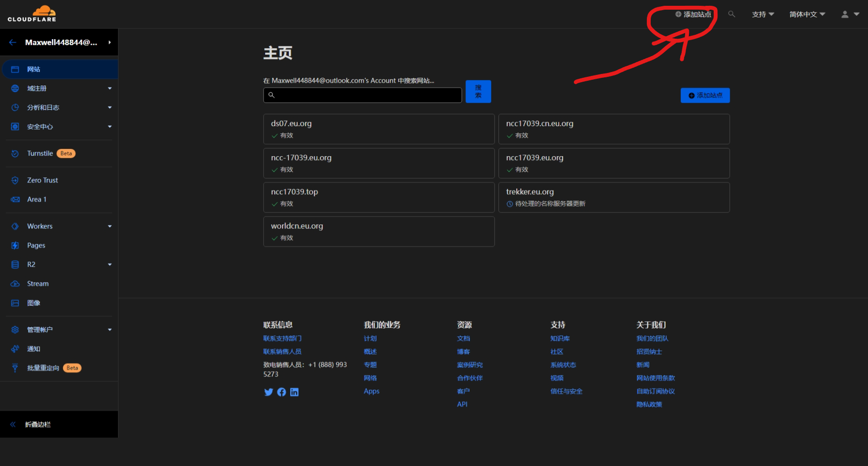Collapse sidebar using 折叠边栏 chevron icon
Viewport: 868px width, 466px height.
[13, 424]
